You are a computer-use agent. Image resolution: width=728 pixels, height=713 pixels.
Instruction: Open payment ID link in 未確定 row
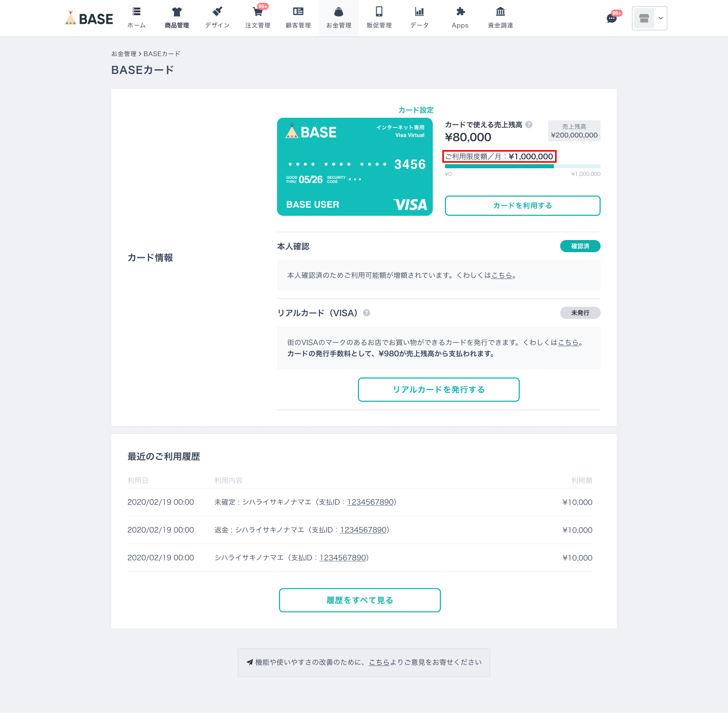(371, 502)
